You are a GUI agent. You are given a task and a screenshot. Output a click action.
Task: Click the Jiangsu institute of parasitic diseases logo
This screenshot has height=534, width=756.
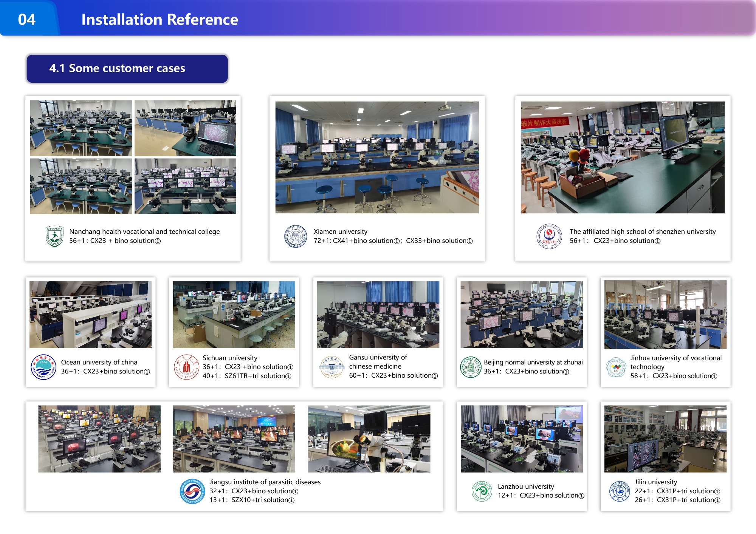[x=192, y=491]
